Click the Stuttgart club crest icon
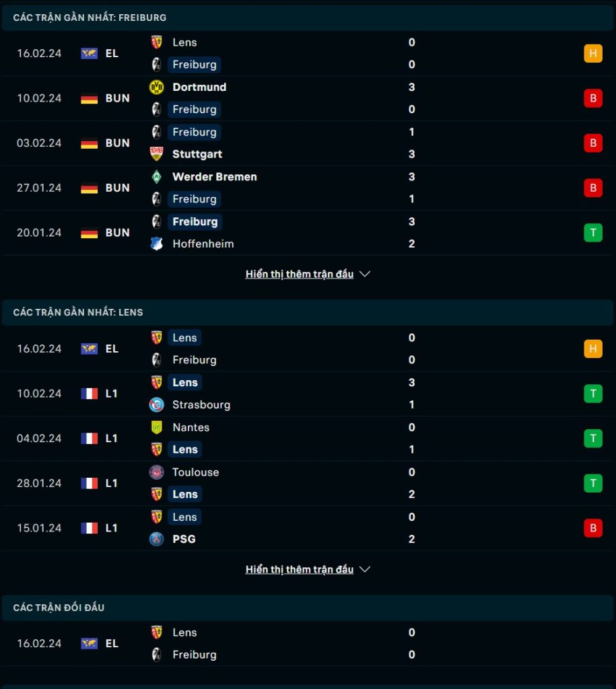 tap(157, 154)
